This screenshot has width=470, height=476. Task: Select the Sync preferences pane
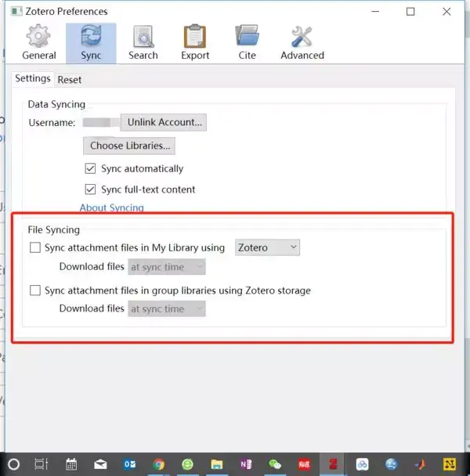click(x=91, y=43)
